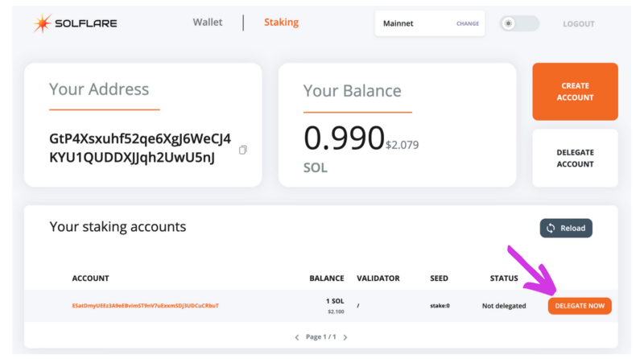
Task: Click the Solflare sun logo icon
Action: pos(43,23)
